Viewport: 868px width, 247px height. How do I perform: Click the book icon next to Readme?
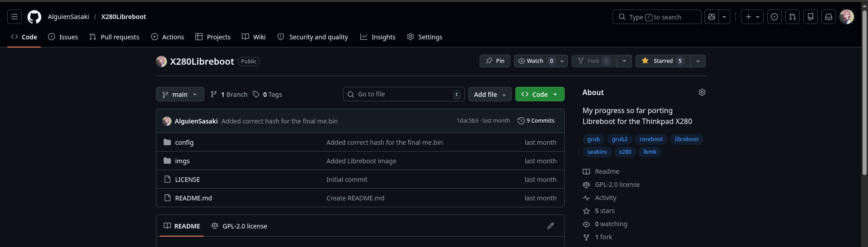(586, 171)
